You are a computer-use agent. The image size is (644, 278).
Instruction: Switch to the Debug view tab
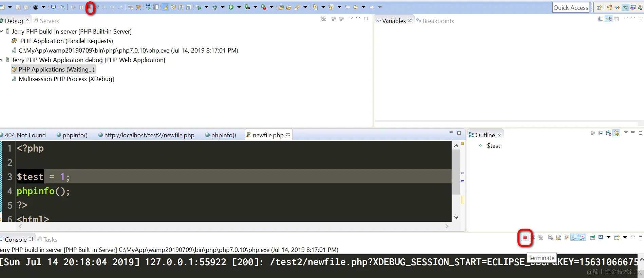(x=14, y=21)
